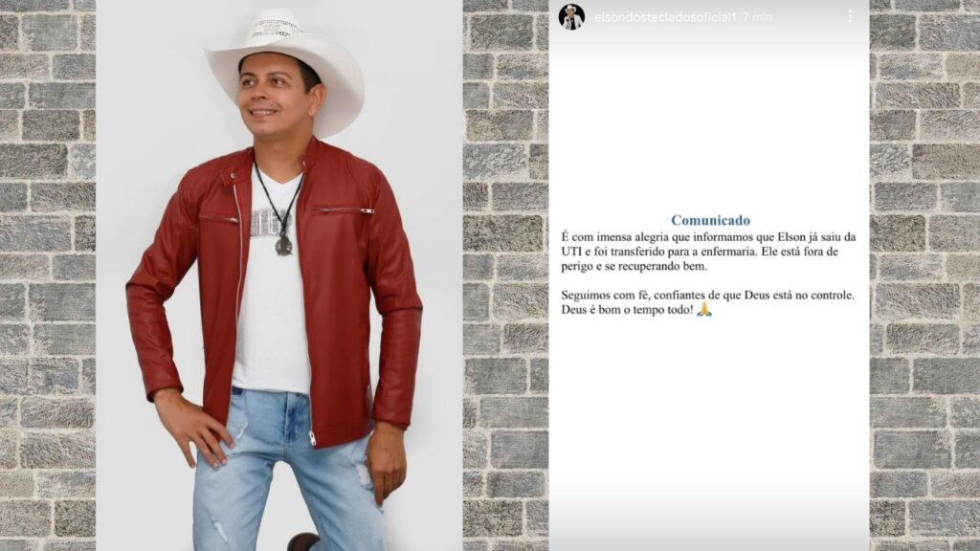Click the paragraph about Elson leaving the UTI
Image resolution: width=980 pixels, height=551 pixels.
708,252
